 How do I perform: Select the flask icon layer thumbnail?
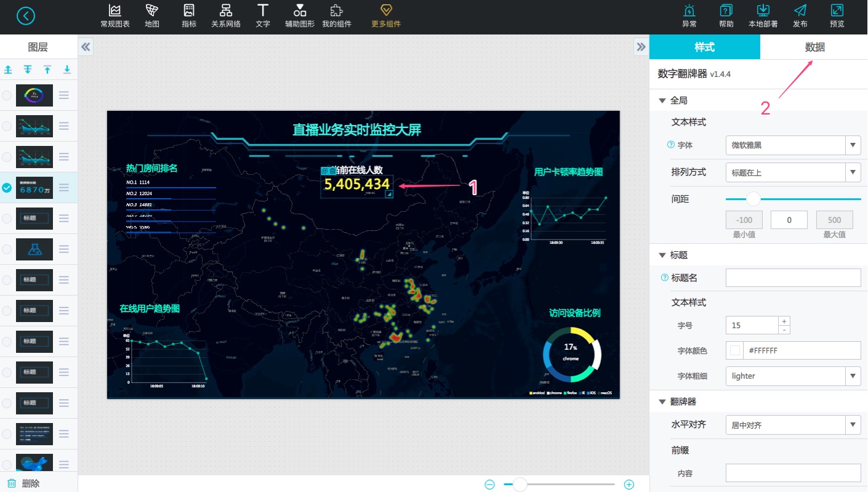click(34, 249)
